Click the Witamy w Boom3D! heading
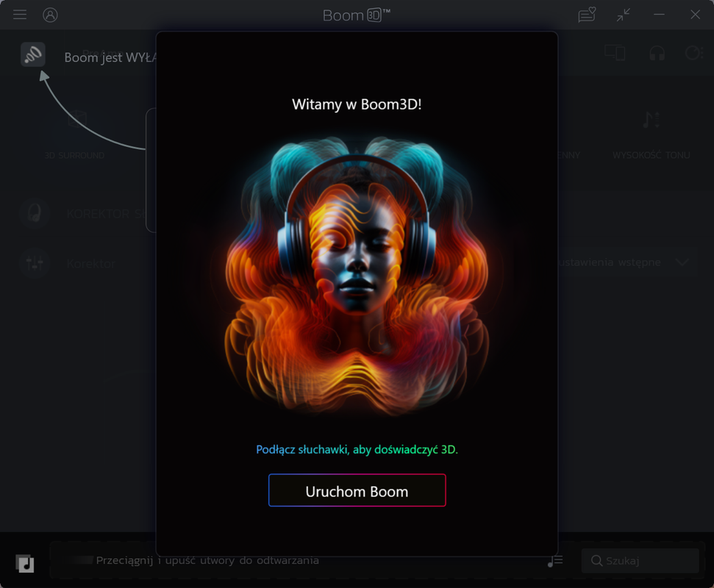 point(357,104)
